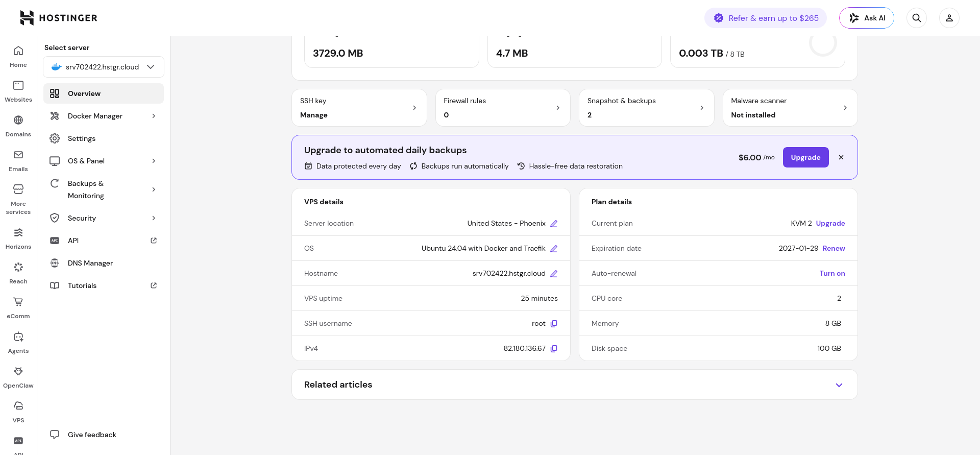The image size is (980, 455).
Task: Open DNS Manager in sidebar
Action: click(x=104, y=263)
